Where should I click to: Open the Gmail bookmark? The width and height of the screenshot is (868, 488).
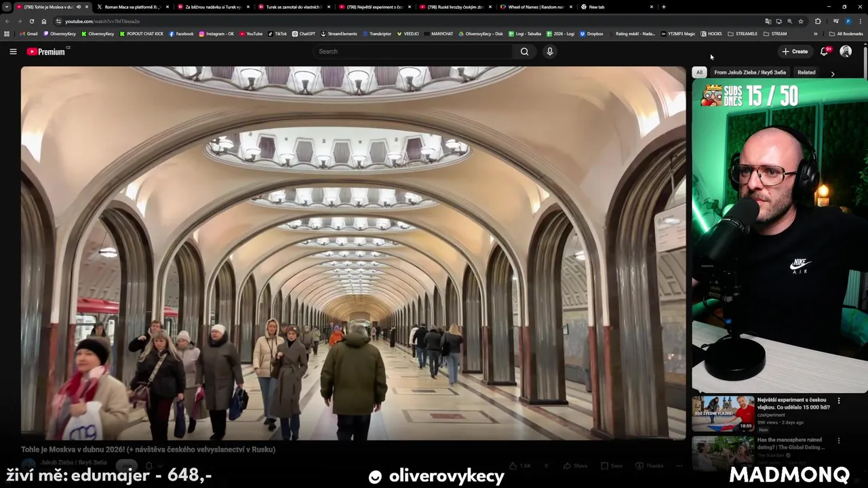pos(29,34)
